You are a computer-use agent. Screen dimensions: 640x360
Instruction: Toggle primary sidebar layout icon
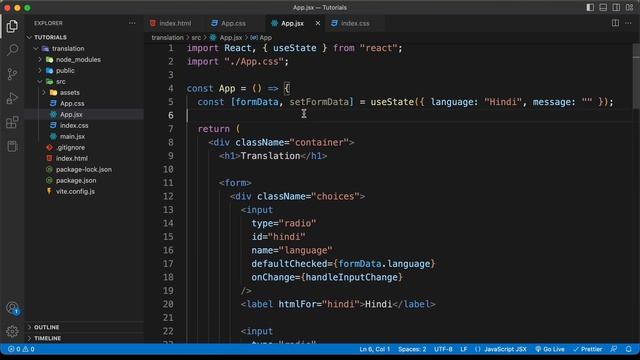click(x=590, y=7)
